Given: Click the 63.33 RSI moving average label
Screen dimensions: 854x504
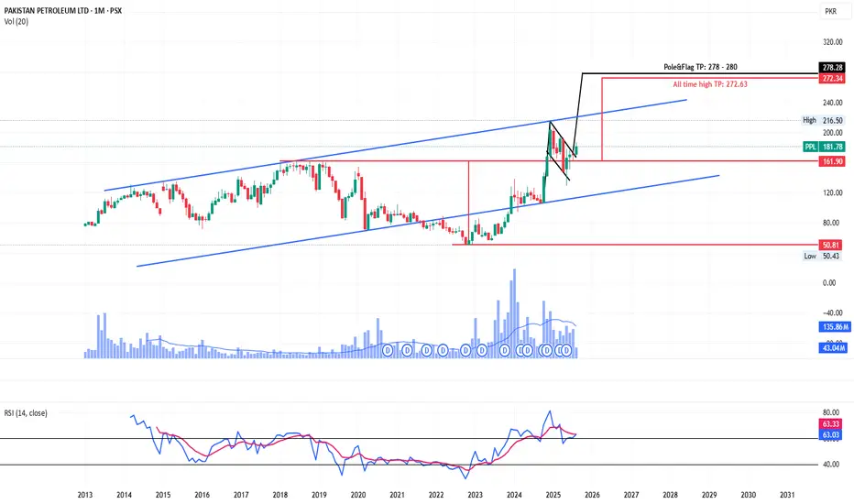Looking at the screenshot, I should pos(830,424).
